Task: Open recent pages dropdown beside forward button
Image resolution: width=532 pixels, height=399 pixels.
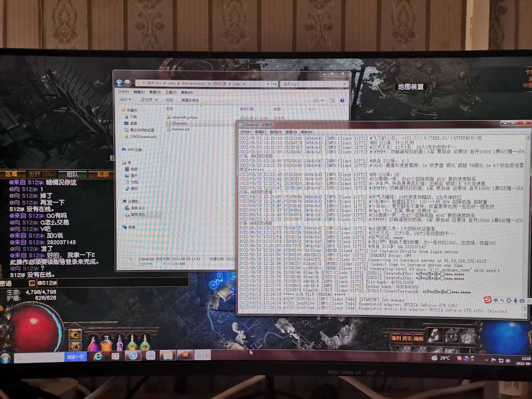Action: click(x=133, y=83)
